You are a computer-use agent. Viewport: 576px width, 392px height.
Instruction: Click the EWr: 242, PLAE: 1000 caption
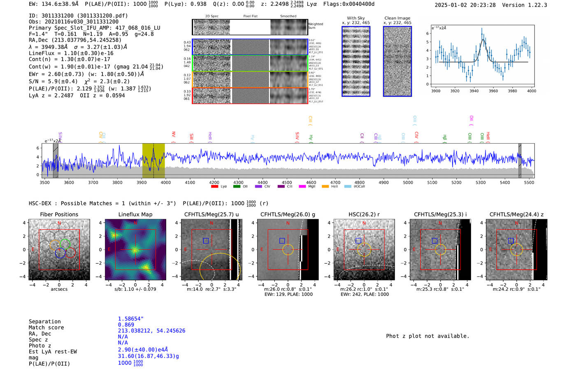[x=365, y=294]
